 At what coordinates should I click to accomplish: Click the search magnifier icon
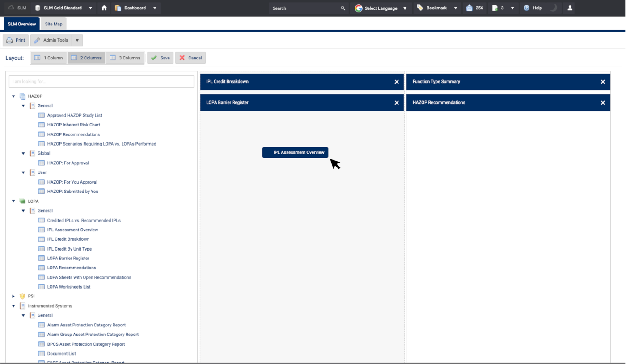[x=343, y=8]
